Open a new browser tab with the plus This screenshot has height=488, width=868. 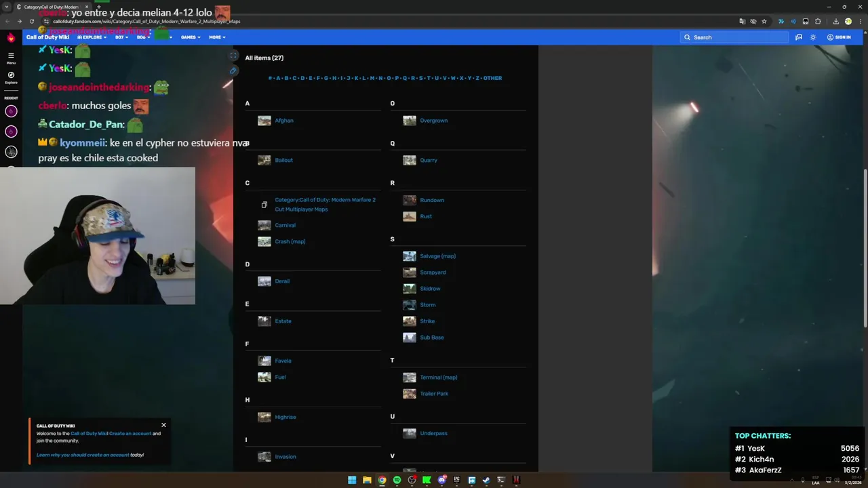pyautogui.click(x=98, y=7)
